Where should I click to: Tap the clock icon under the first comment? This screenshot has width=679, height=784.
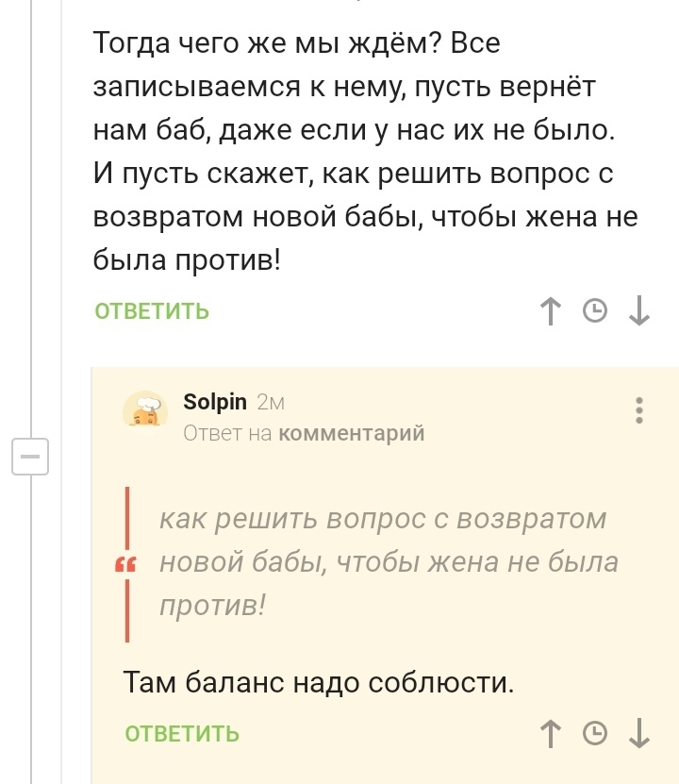[x=594, y=310]
